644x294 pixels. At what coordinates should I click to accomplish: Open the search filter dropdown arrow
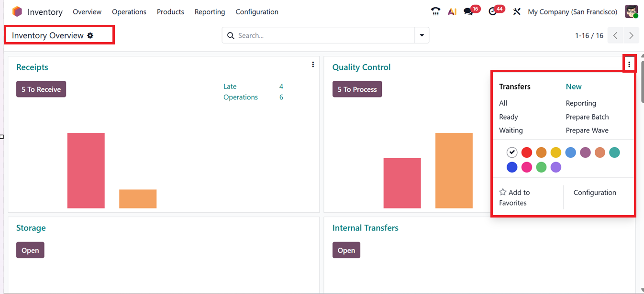pos(422,35)
